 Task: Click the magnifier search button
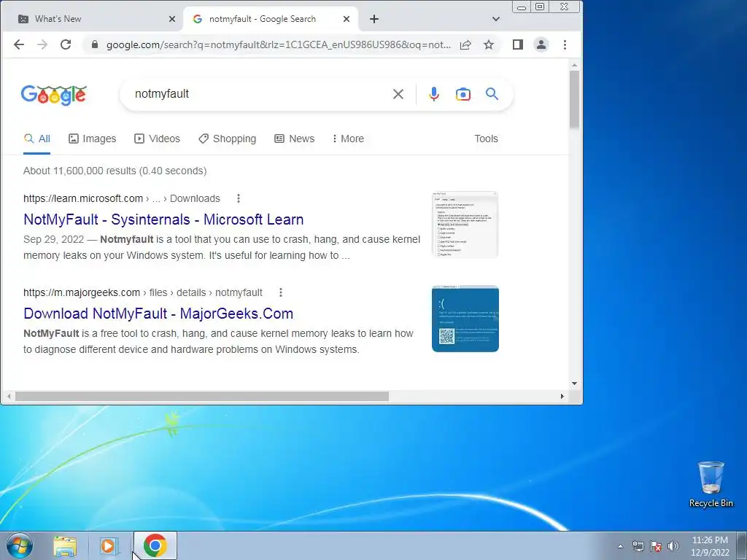coord(492,94)
